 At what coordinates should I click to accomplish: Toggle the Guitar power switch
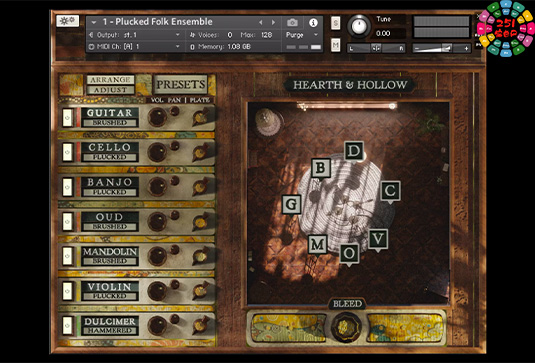click(x=67, y=118)
